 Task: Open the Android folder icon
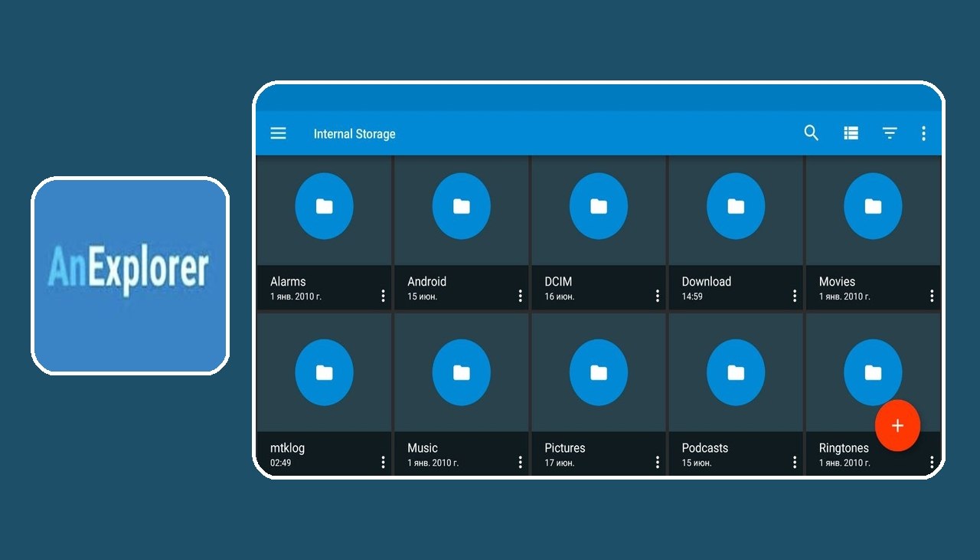click(x=461, y=206)
